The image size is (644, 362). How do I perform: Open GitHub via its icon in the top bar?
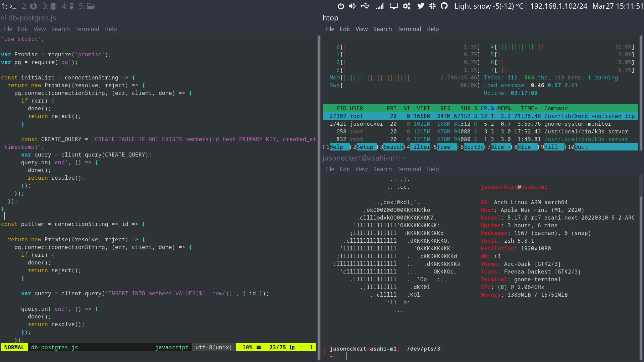click(x=444, y=6)
